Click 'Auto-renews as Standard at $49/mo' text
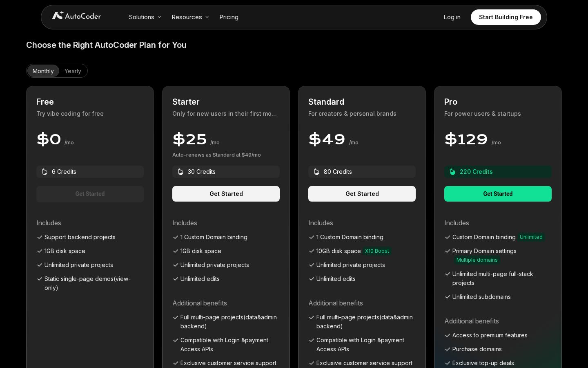Screen dimensions: 588x368 pos(216,155)
